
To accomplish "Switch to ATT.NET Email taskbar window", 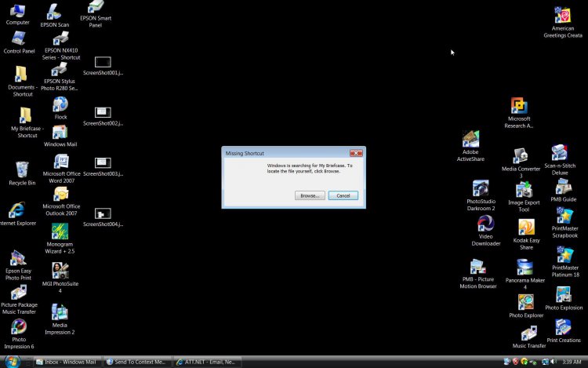I will pos(208,362).
